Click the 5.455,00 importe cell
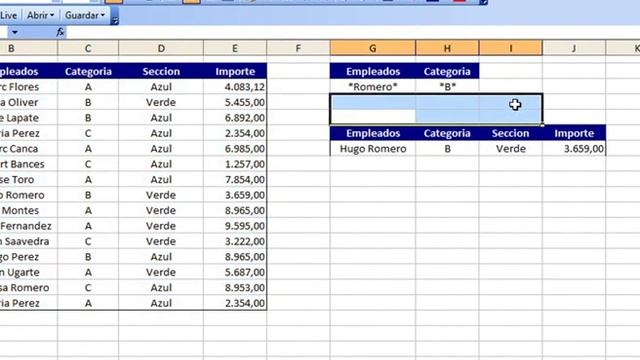This screenshot has height=360, width=640. [235, 102]
